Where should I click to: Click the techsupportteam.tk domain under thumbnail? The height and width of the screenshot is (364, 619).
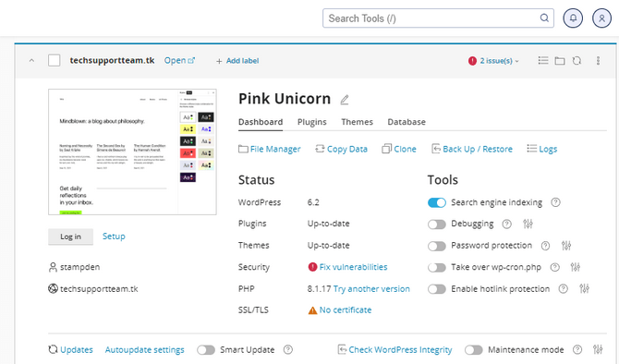click(x=99, y=289)
